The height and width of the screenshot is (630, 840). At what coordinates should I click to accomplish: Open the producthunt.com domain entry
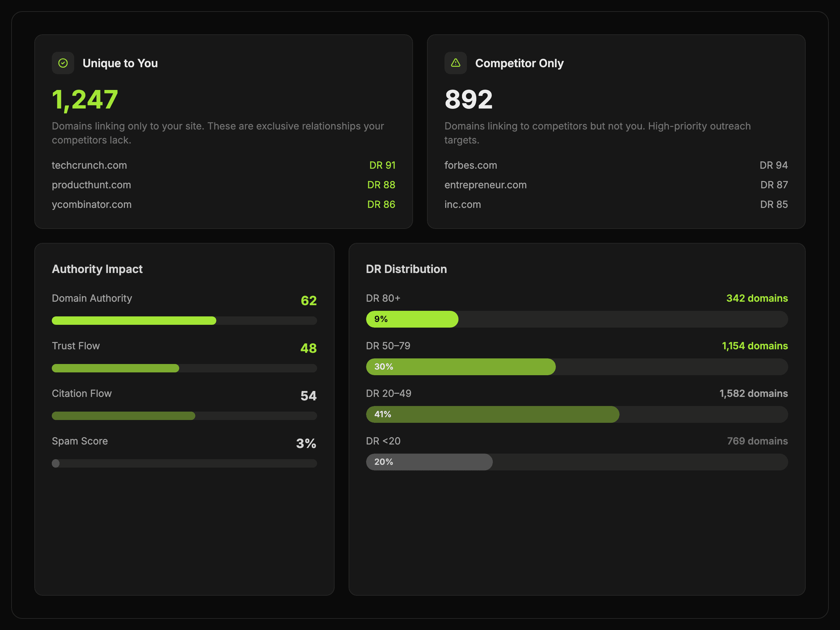click(91, 185)
